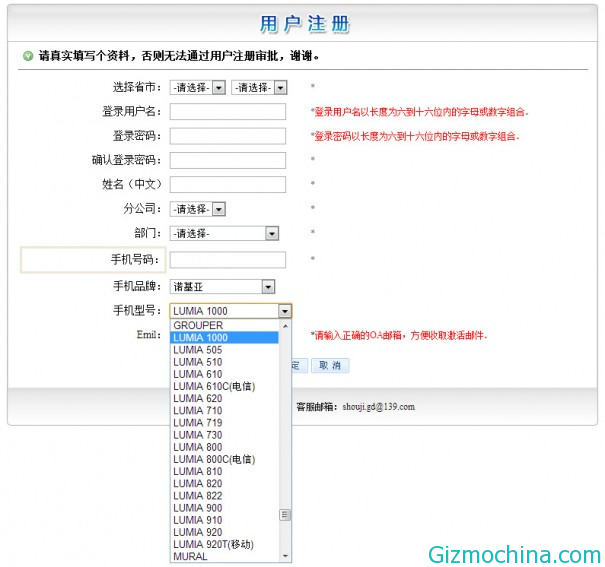Click the support email shouji.gd@139.com

379,407
